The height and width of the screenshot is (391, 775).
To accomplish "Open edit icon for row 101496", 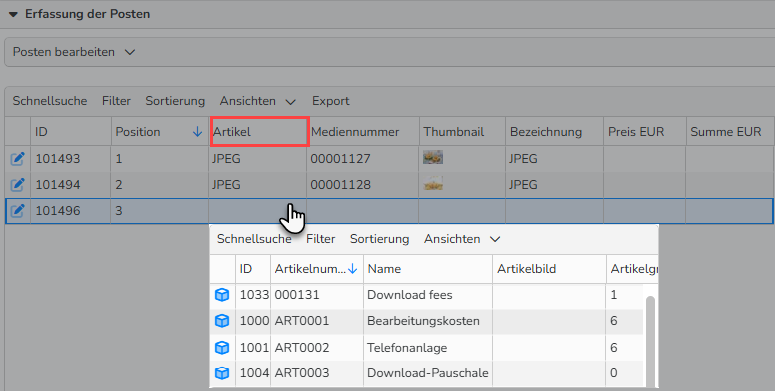I will [x=17, y=211].
